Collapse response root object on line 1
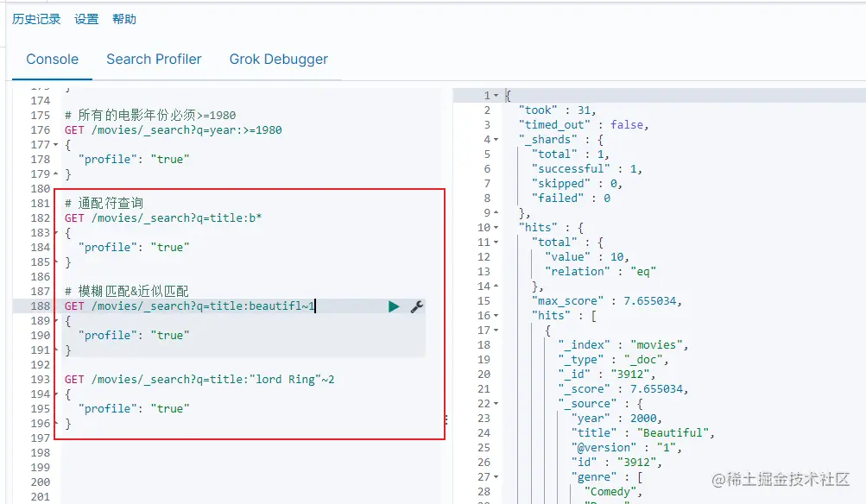Viewport: 866px width, 504px height. (496, 96)
